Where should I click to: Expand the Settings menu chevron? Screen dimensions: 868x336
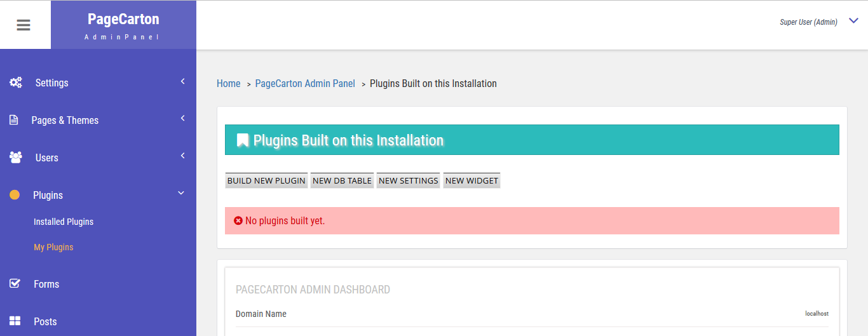(x=182, y=81)
